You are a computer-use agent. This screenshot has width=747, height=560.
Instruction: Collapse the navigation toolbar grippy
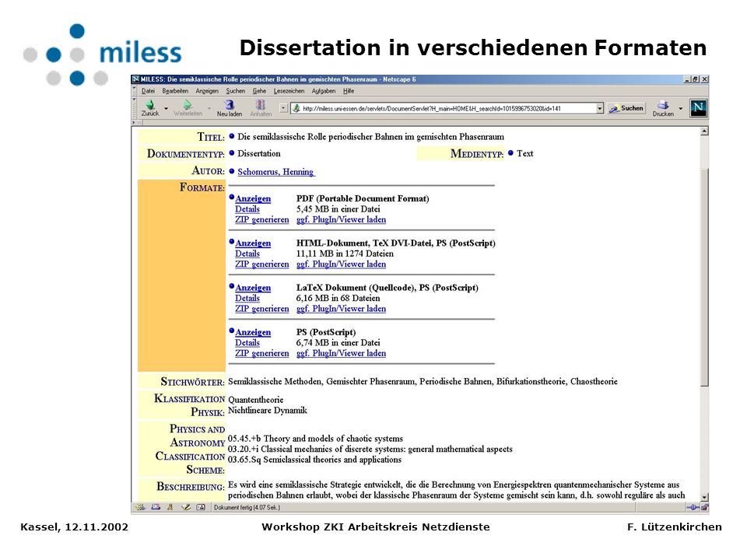point(134,107)
